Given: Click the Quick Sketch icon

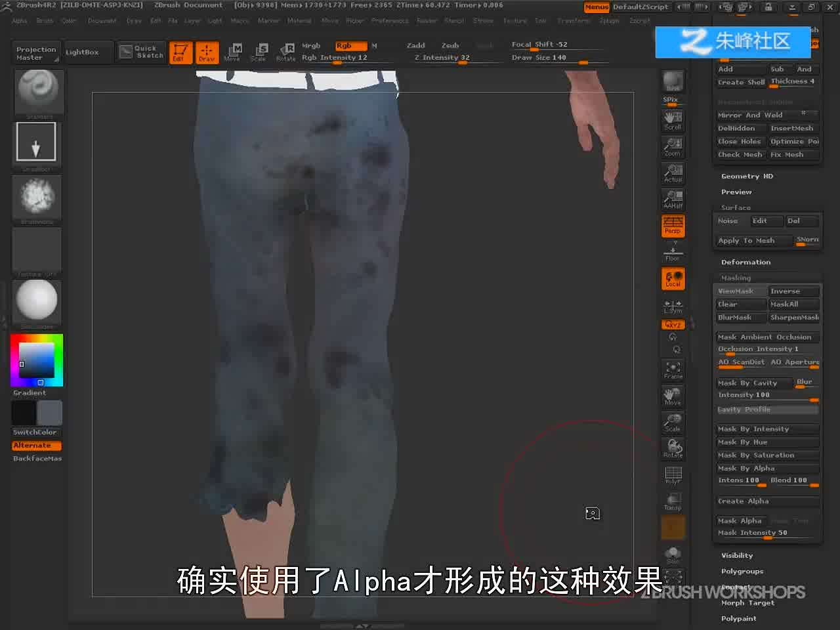Looking at the screenshot, I should point(142,52).
